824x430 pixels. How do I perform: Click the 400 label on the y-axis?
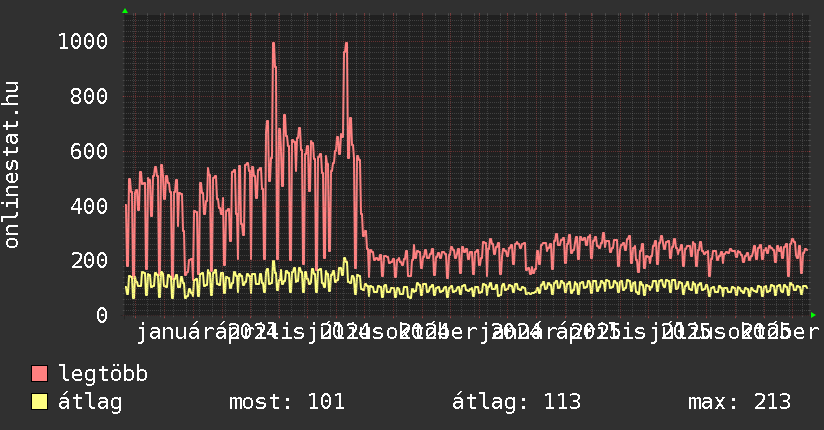tap(90, 206)
